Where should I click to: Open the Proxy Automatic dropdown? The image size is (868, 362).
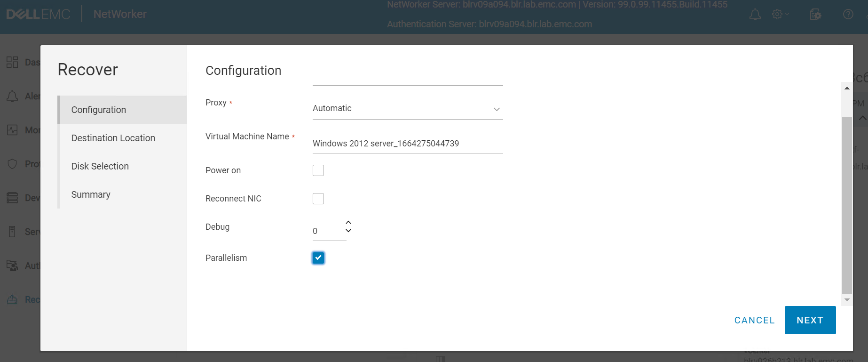[408, 109]
